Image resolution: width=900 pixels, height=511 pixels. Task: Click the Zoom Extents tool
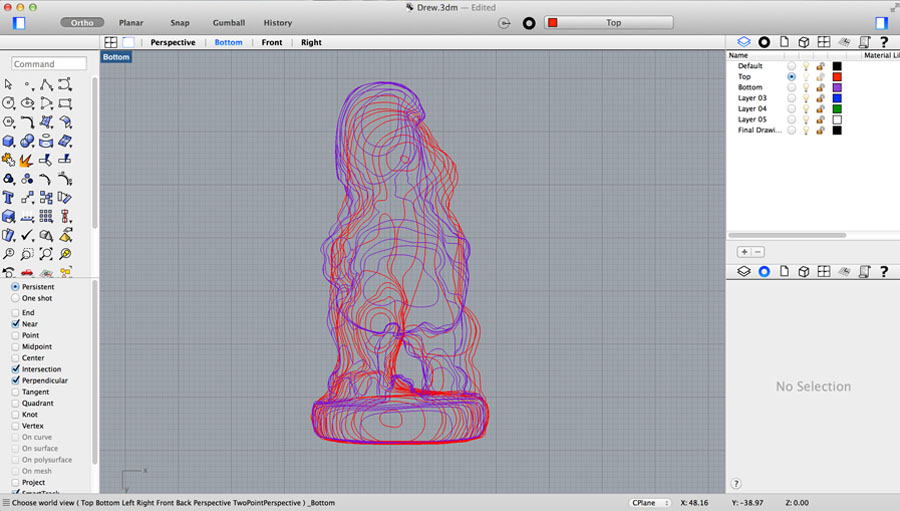tap(46, 254)
